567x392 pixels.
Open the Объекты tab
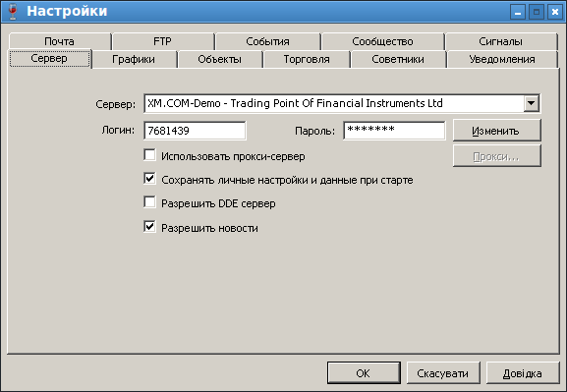pos(220,59)
